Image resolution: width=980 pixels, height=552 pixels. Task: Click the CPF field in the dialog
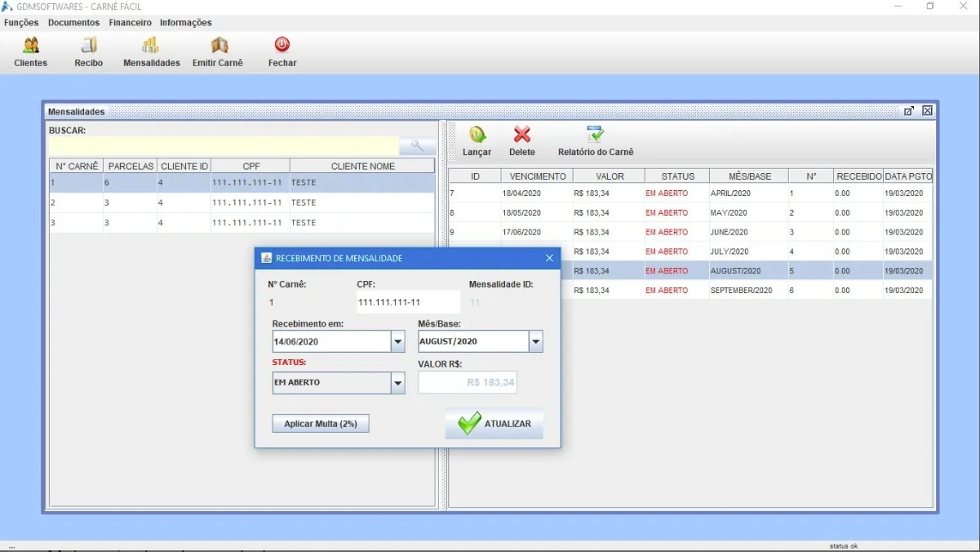point(408,302)
